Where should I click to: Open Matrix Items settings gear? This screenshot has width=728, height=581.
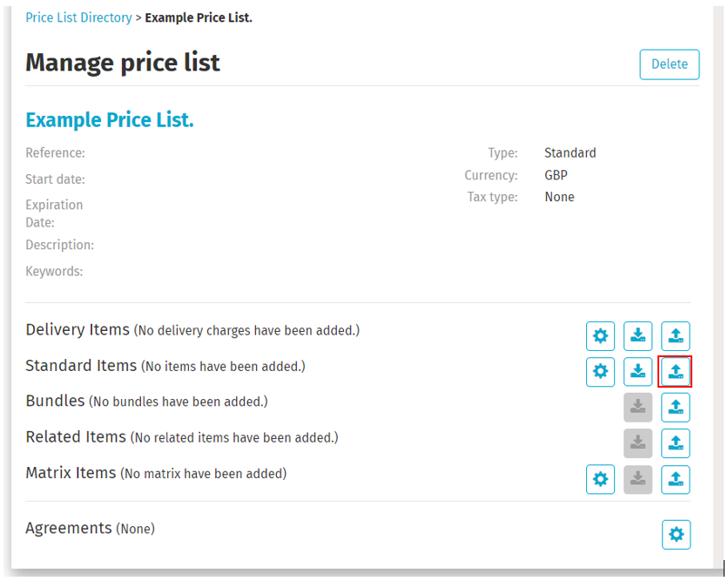click(600, 479)
